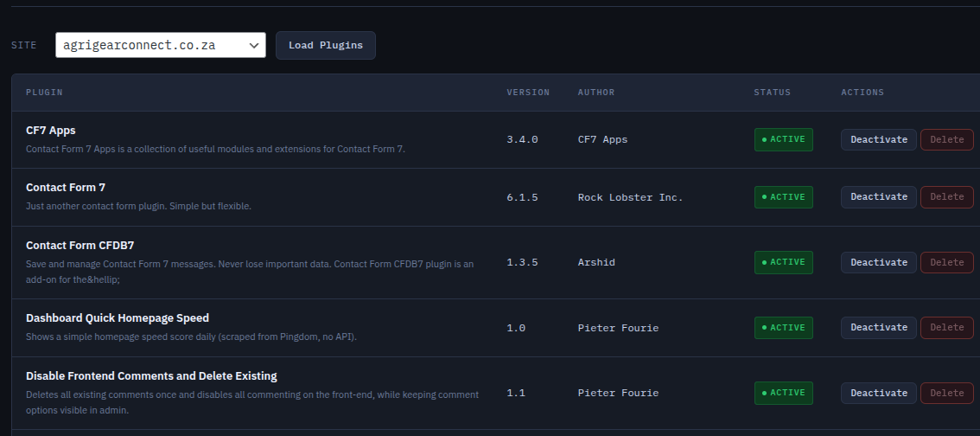980x436 pixels.
Task: Click author Arshid
Action: point(596,263)
